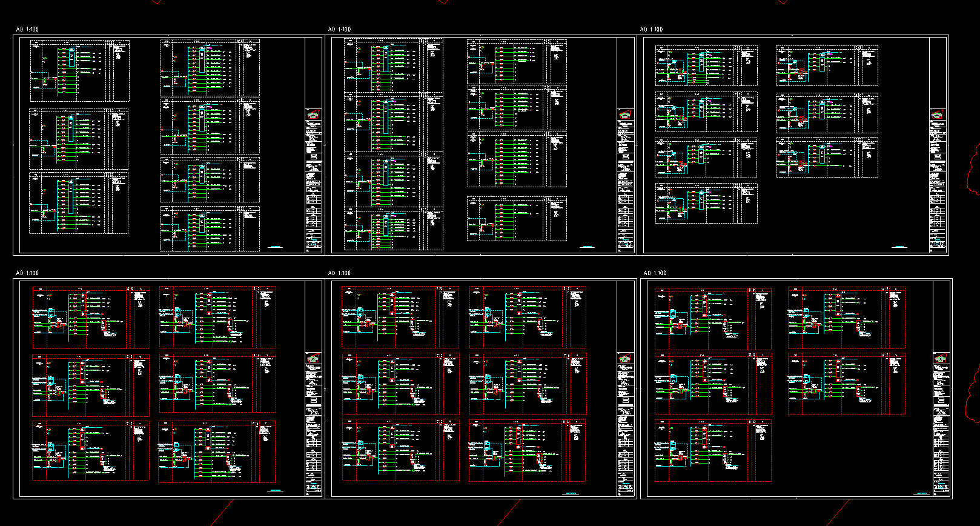Image resolution: width=980 pixels, height=526 pixels.
Task: Select the lone third-row diagram in the bottom-right sheet
Action: (x=713, y=451)
